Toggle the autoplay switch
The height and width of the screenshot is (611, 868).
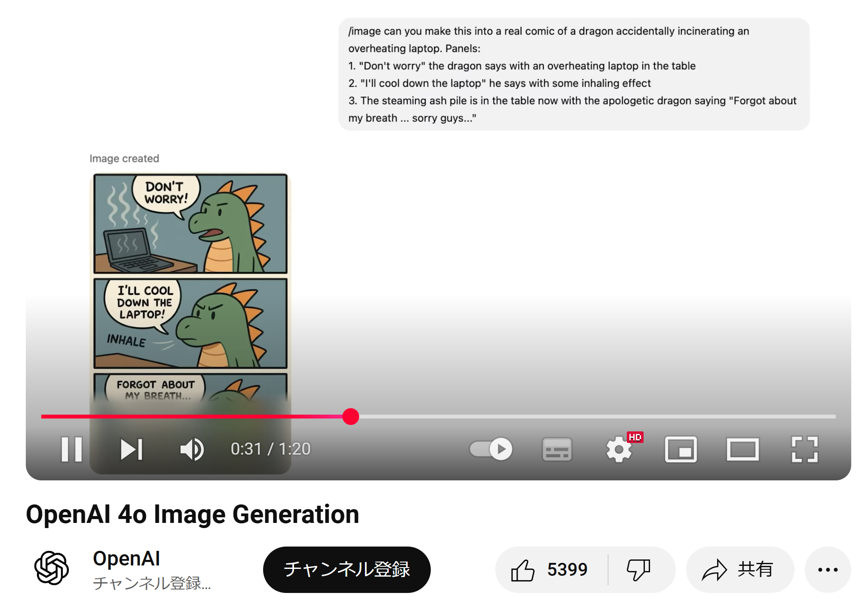491,449
